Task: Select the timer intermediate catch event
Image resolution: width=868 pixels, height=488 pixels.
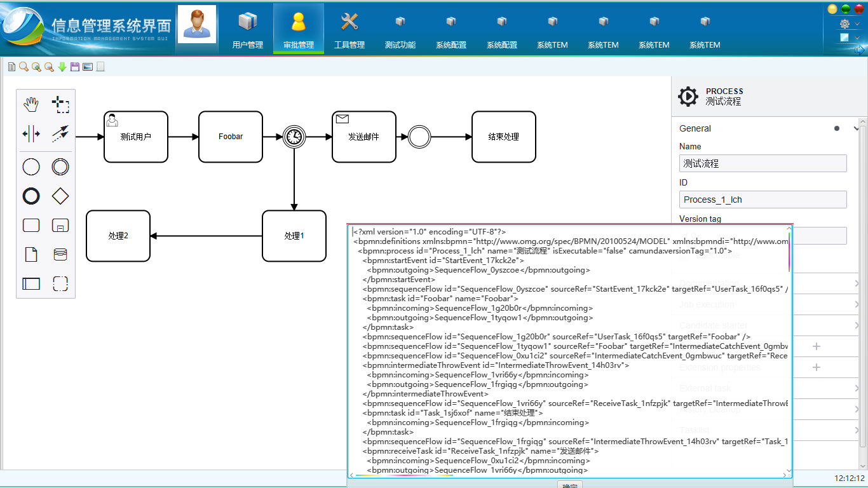Action: [x=294, y=137]
